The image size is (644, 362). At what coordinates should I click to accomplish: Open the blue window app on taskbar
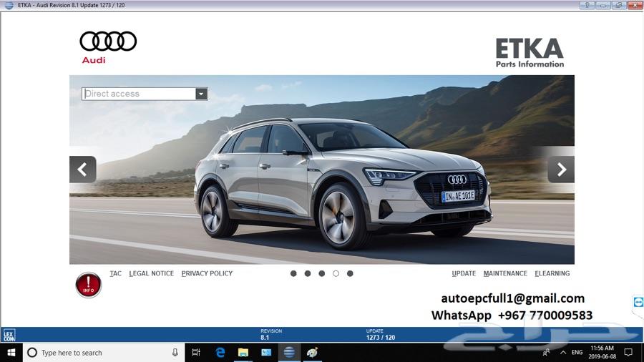(266, 353)
